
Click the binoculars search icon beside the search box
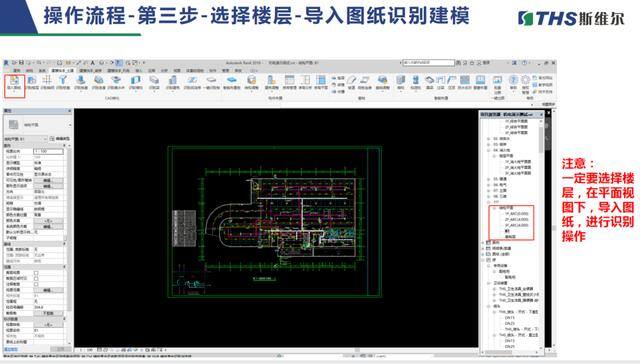(x=458, y=63)
